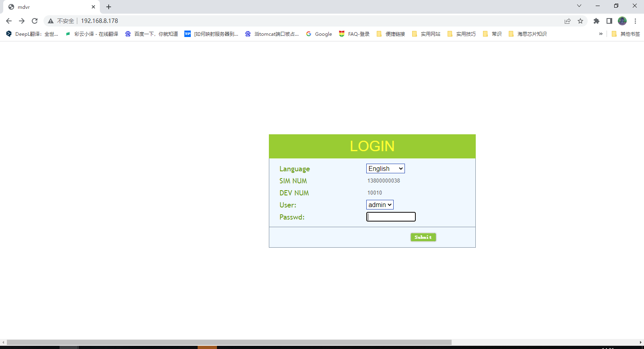The width and height of the screenshot is (644, 349).
Task: Click the horizontal scrollbar thumb
Action: point(229,342)
